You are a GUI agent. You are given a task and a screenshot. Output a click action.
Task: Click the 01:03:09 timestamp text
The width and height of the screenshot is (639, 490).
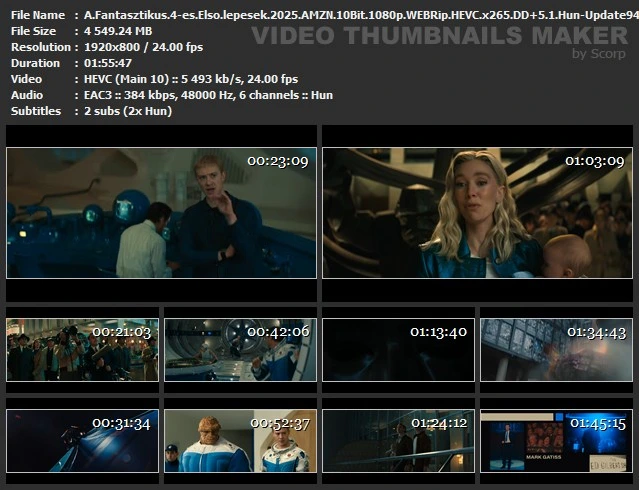pos(594,161)
